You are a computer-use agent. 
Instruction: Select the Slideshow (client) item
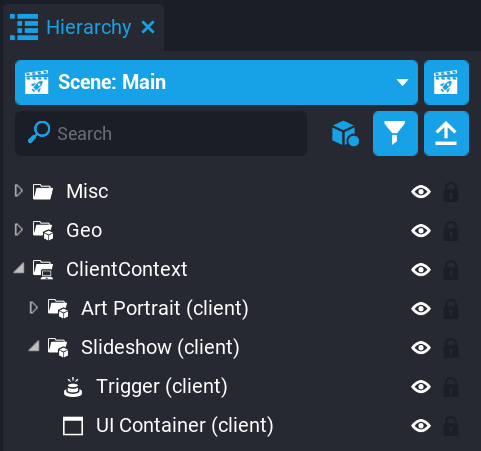pyautogui.click(x=160, y=347)
